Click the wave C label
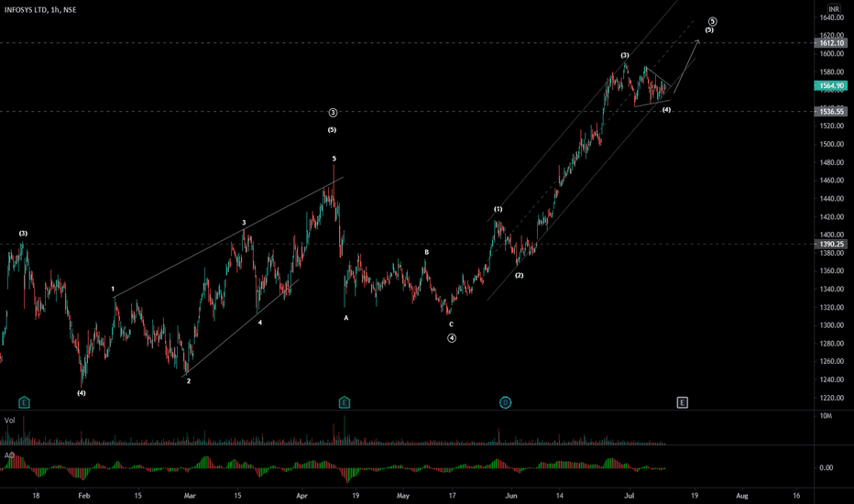 tap(451, 324)
